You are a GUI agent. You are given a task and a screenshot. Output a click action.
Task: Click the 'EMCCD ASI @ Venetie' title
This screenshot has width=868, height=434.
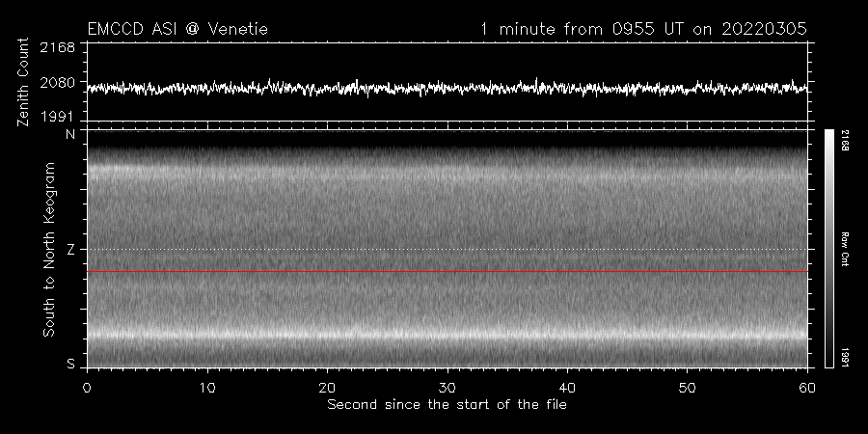pos(177,30)
